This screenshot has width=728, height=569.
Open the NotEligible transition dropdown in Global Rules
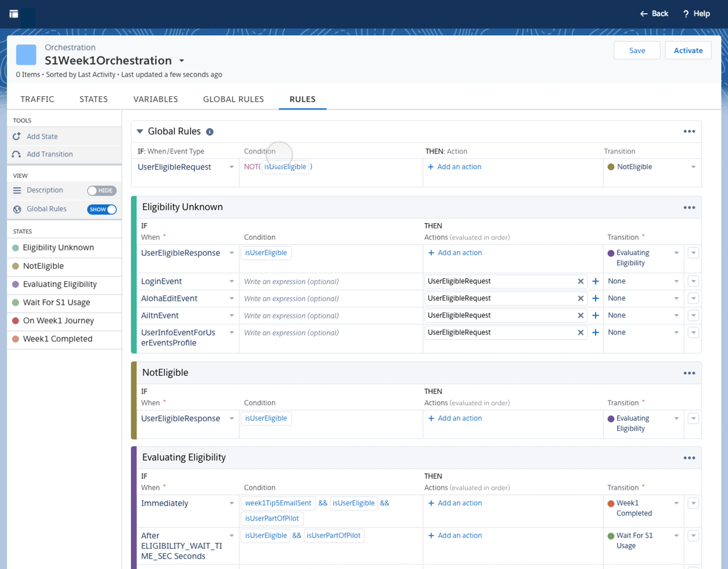pyautogui.click(x=693, y=167)
